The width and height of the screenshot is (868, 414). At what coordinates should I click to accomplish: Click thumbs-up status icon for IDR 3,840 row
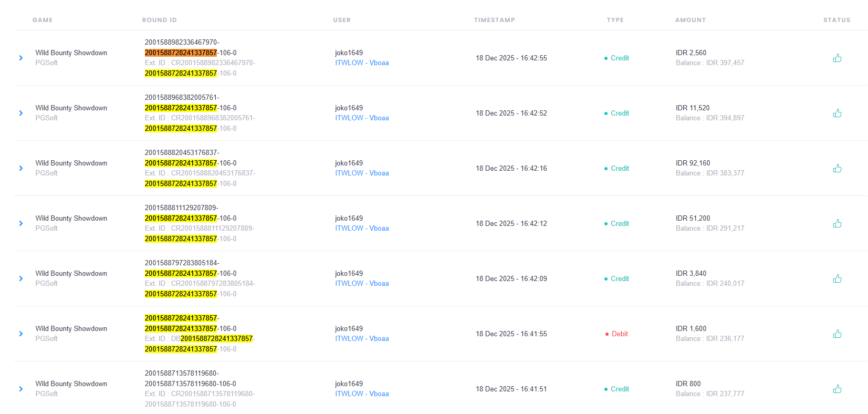(837, 278)
